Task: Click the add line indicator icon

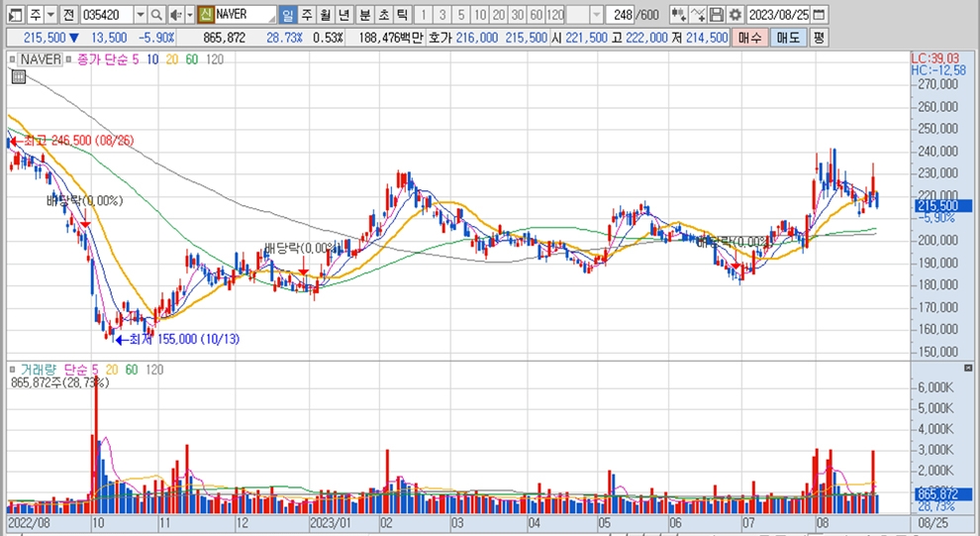Action: click(697, 15)
